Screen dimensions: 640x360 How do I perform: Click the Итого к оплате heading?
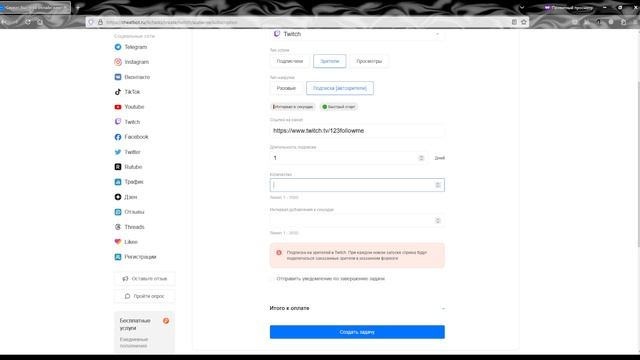(289, 308)
